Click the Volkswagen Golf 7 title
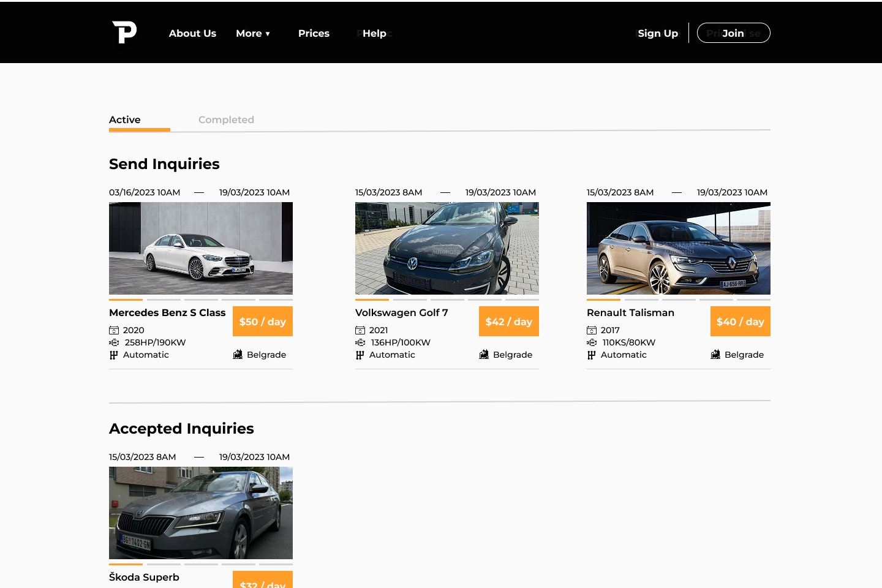 (402, 312)
